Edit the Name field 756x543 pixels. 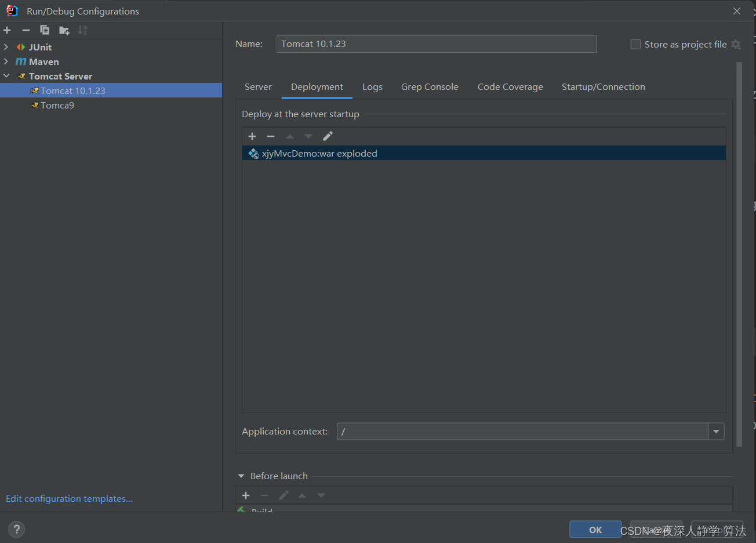click(x=437, y=44)
